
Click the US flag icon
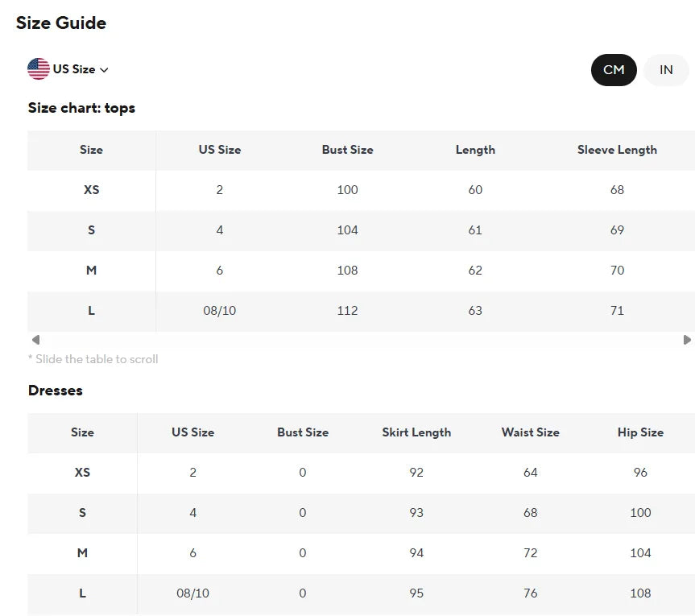(x=39, y=69)
